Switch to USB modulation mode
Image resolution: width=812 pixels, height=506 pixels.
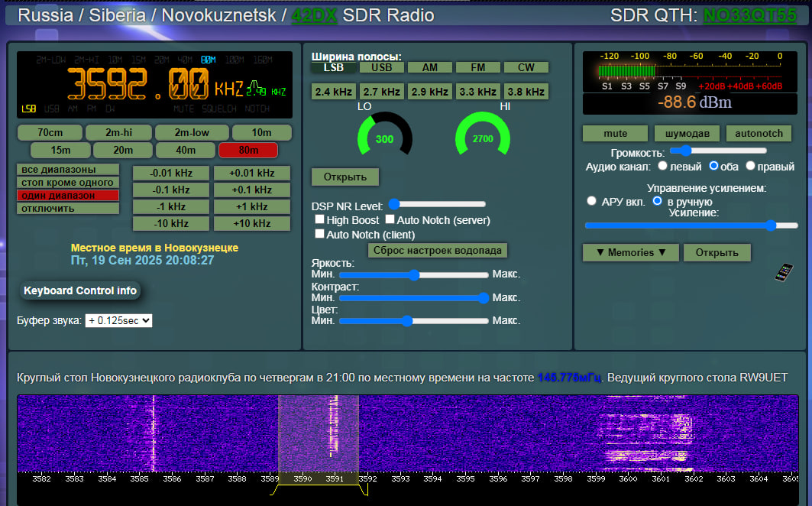tap(381, 67)
